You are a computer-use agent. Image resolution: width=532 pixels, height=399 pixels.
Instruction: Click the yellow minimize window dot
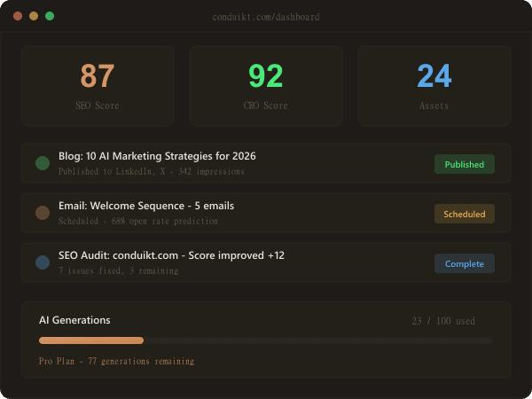[x=34, y=16]
